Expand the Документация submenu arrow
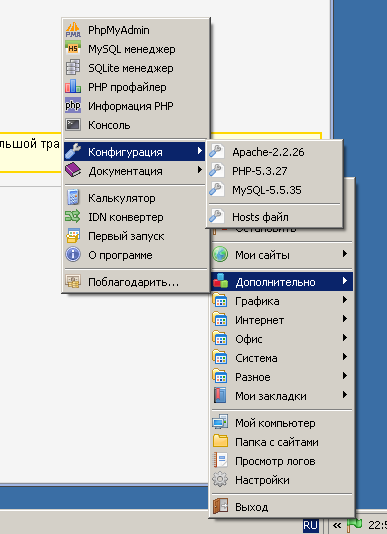Screen dimensions: 387x534 200,170
